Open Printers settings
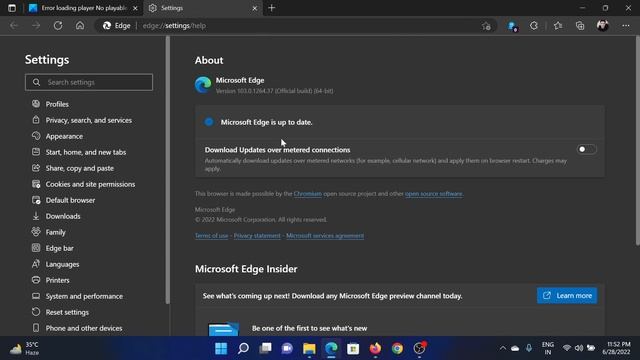Viewport: 640px width, 360px height. point(58,280)
